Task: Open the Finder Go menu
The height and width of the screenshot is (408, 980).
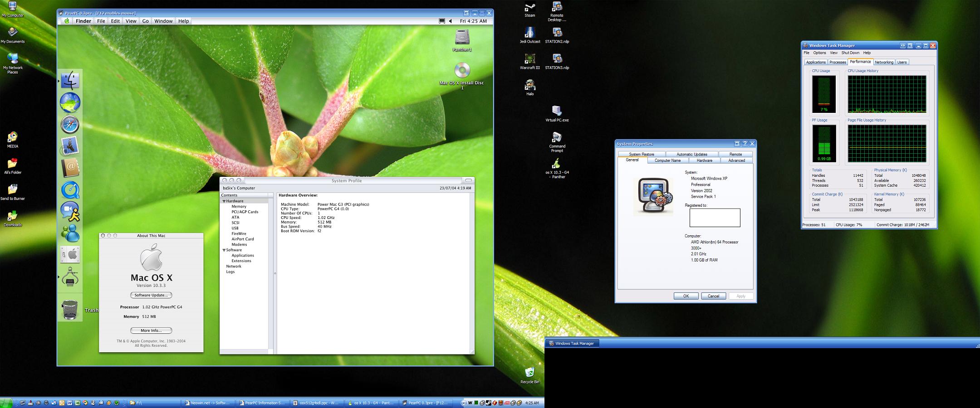Action: tap(145, 21)
